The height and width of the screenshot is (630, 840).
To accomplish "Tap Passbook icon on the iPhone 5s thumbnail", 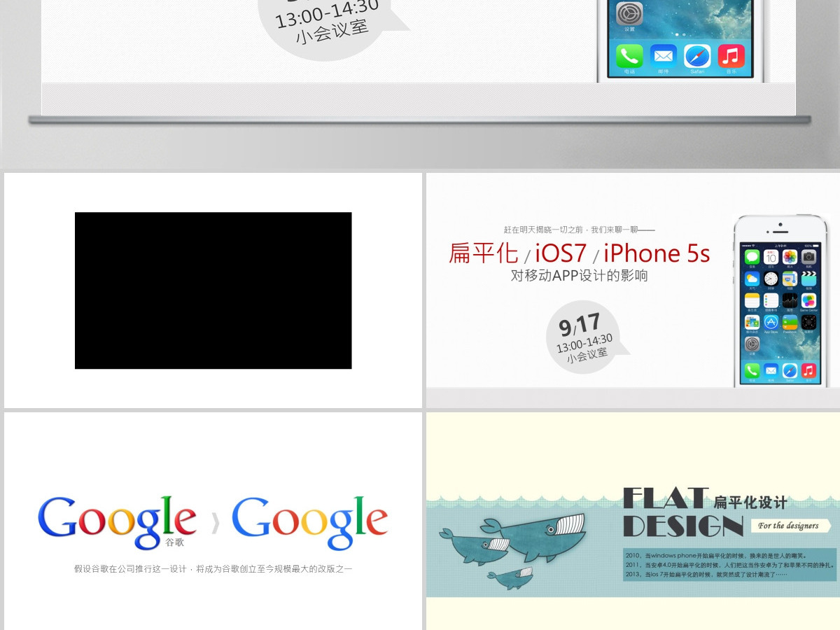I will point(790,322).
